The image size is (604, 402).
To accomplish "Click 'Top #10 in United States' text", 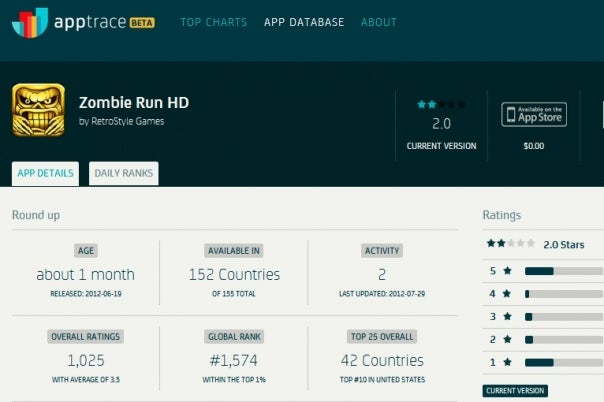I will 382,380.
